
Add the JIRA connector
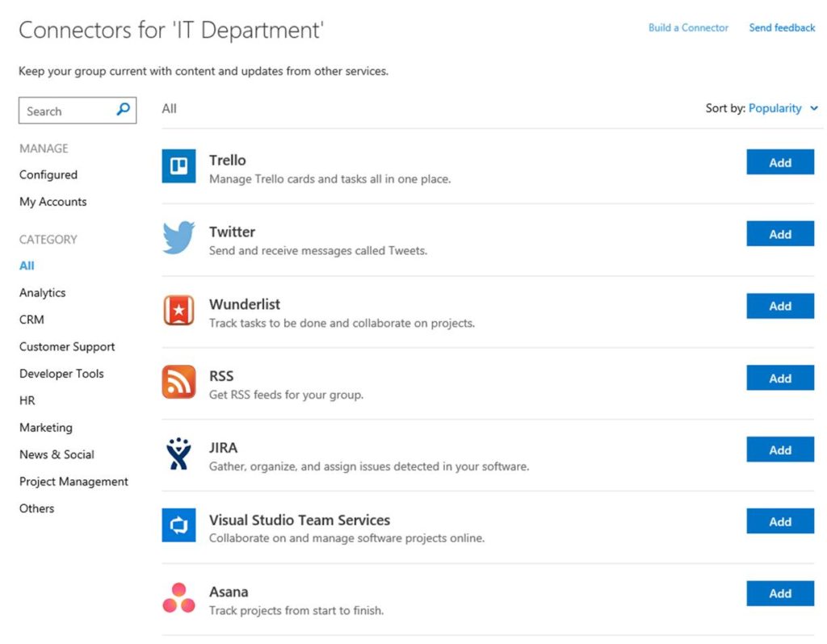click(x=780, y=450)
